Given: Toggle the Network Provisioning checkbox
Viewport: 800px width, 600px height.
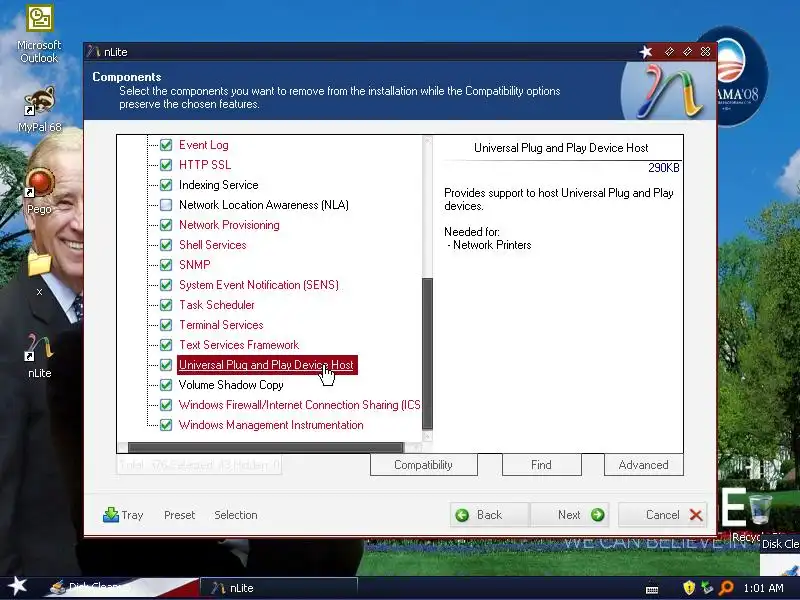Looking at the screenshot, I should tap(166, 225).
